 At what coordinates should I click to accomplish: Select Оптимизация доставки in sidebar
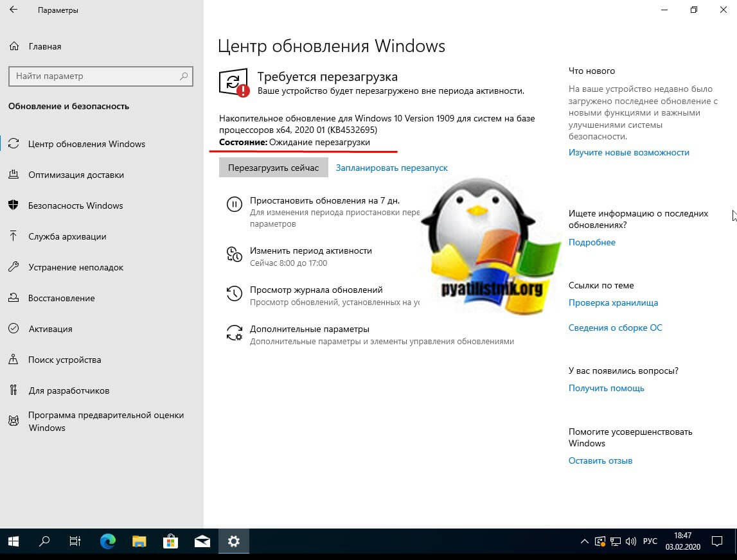tap(76, 175)
